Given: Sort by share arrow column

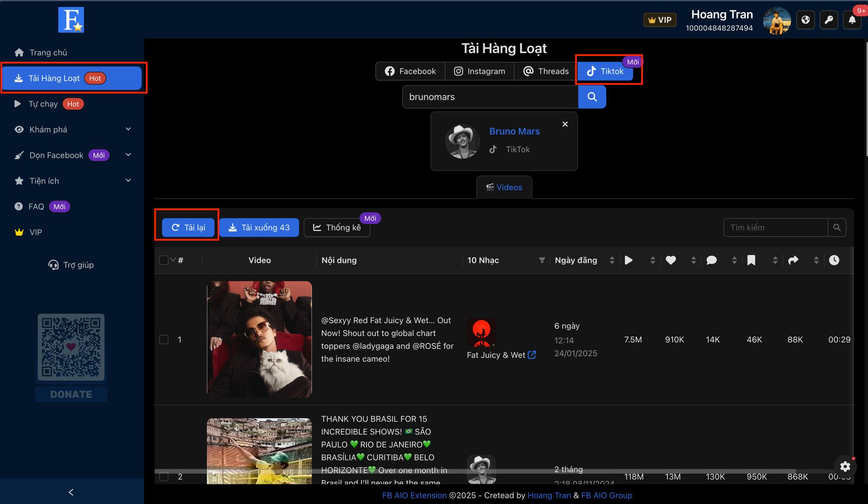Looking at the screenshot, I should click(793, 260).
